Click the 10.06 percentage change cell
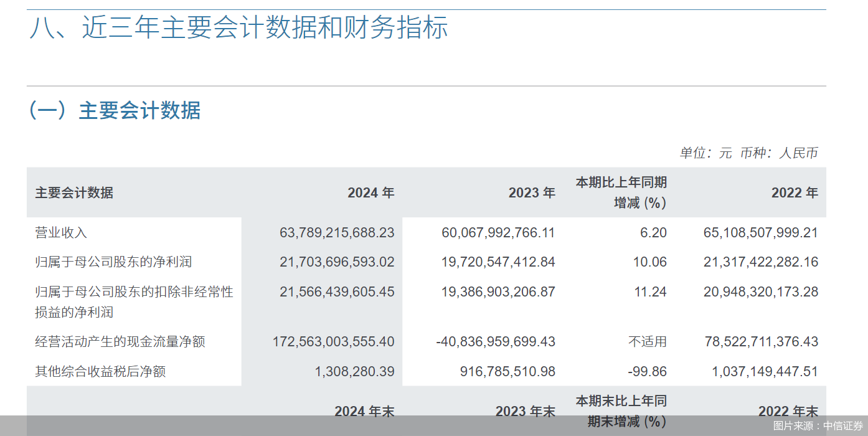 point(649,262)
